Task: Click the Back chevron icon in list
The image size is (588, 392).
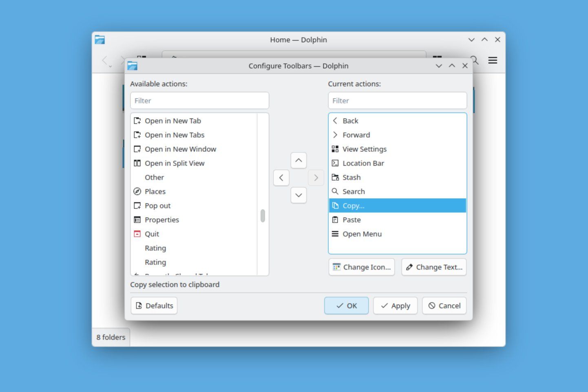Action: click(335, 121)
